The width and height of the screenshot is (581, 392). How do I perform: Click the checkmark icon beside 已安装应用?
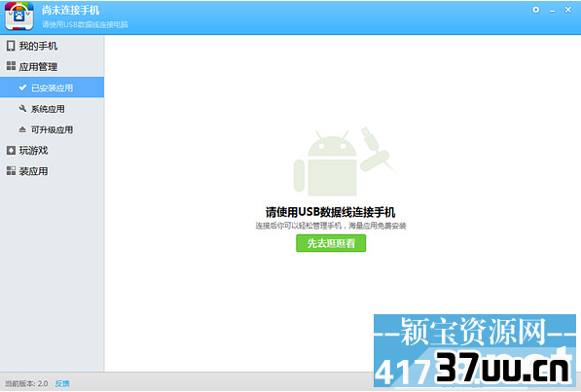coord(22,88)
